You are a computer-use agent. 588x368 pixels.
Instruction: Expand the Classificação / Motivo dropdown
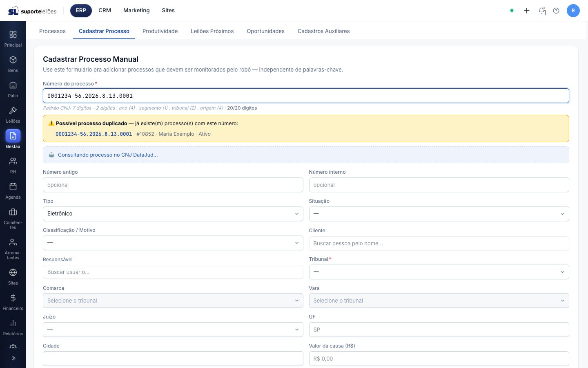pos(173,243)
